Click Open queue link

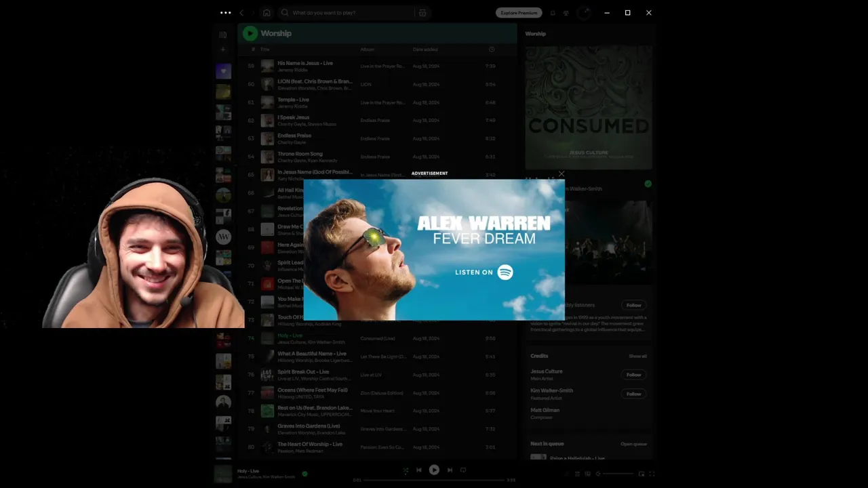[634, 444]
